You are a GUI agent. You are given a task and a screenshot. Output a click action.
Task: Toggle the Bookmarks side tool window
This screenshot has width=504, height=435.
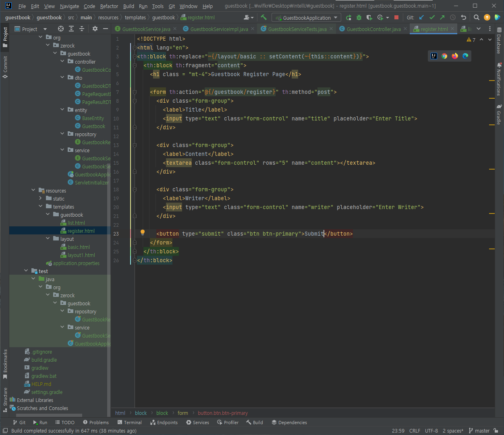pos(5,365)
